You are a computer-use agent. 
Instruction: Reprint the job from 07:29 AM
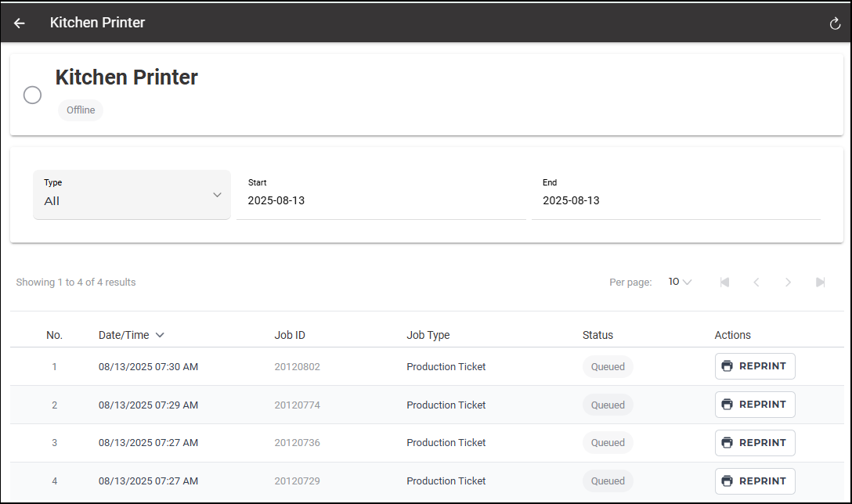pos(754,404)
